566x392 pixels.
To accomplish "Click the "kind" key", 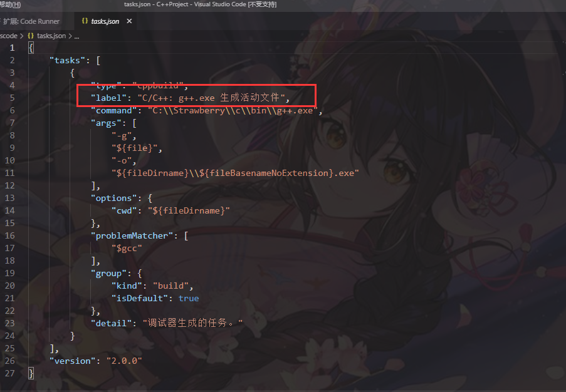I will coord(127,286).
